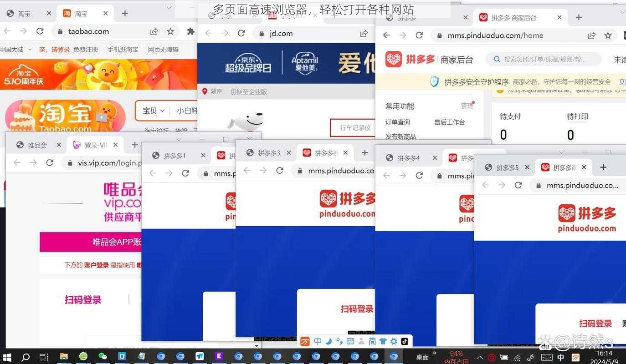Reload the page in the 拼多多5 window
626x364 pixels.
click(x=518, y=185)
